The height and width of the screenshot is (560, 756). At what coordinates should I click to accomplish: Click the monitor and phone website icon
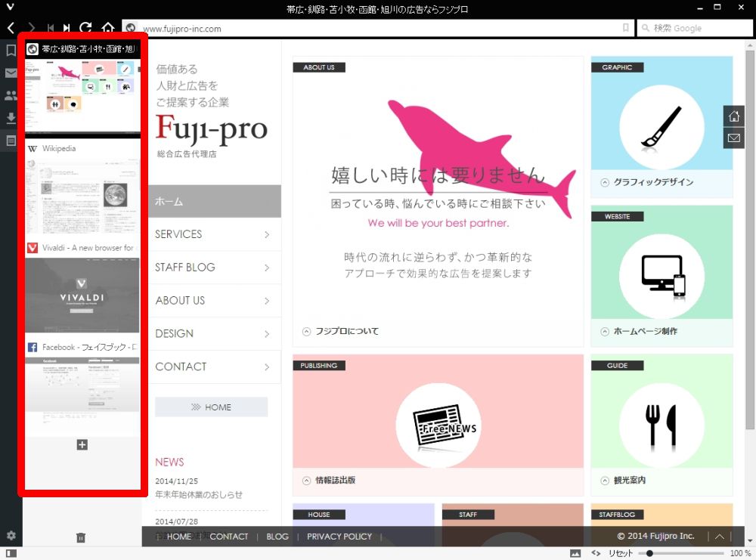pos(661,276)
